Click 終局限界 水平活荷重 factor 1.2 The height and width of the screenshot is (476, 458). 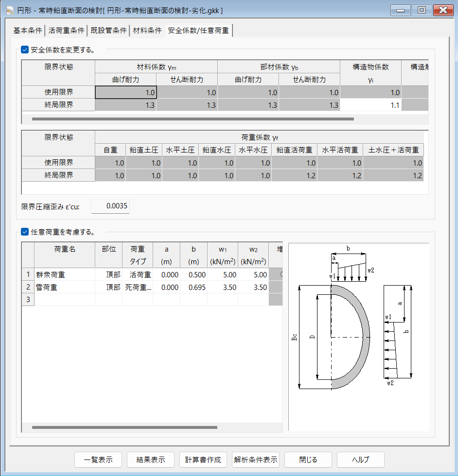pos(340,175)
